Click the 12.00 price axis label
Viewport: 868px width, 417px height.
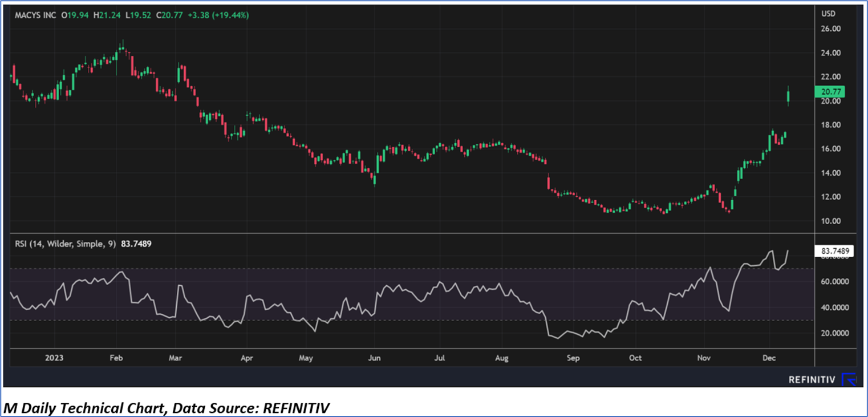point(830,197)
